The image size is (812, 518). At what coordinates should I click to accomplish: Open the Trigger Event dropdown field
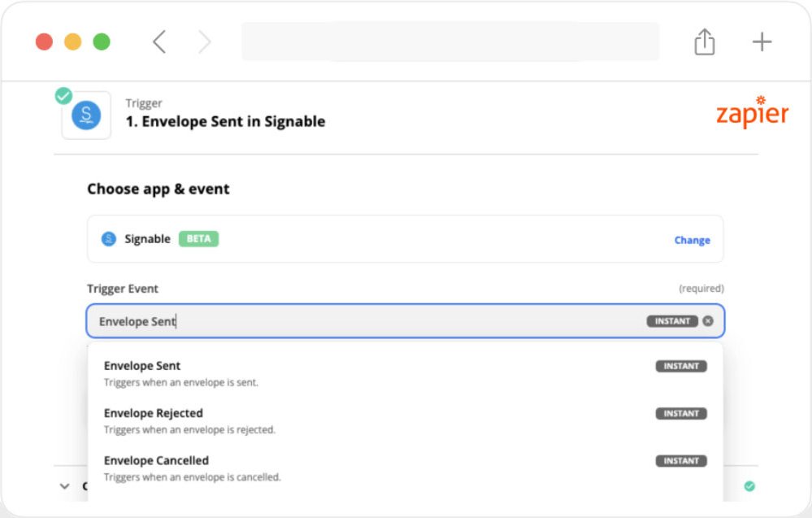[366, 321]
